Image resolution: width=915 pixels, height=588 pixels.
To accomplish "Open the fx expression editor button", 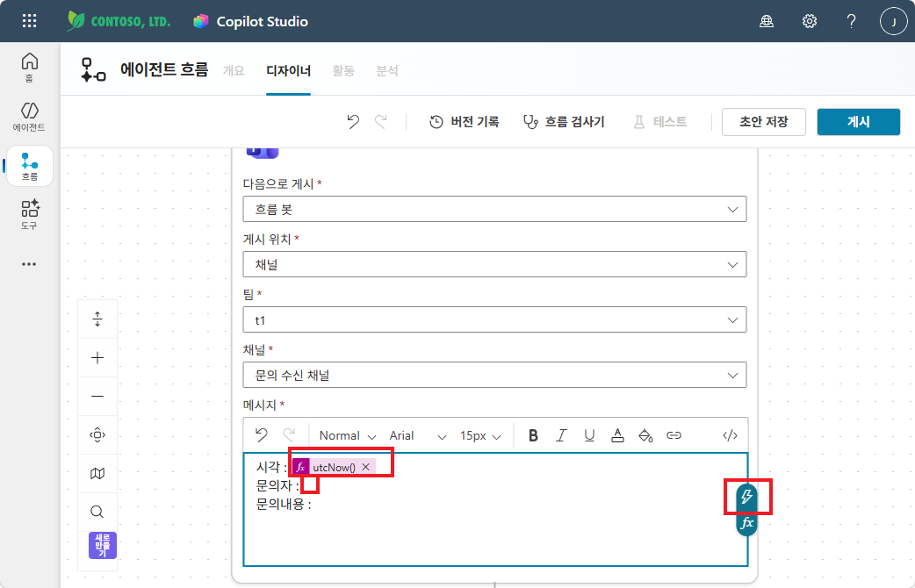I will [747, 523].
